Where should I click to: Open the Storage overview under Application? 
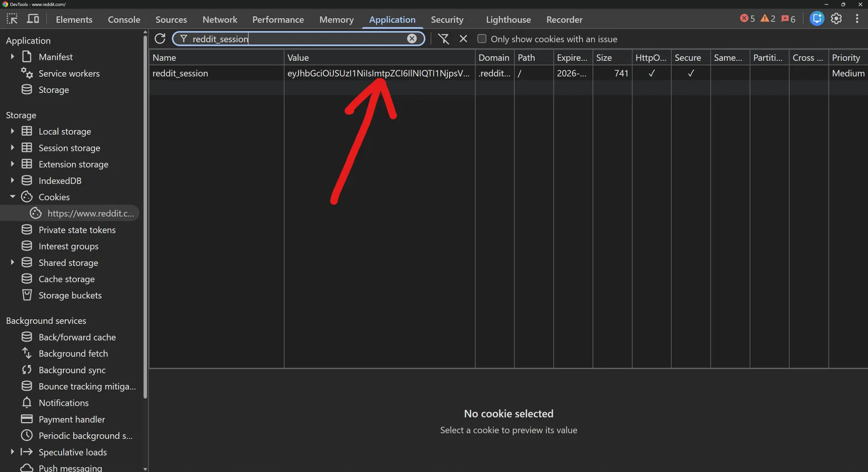(x=54, y=90)
